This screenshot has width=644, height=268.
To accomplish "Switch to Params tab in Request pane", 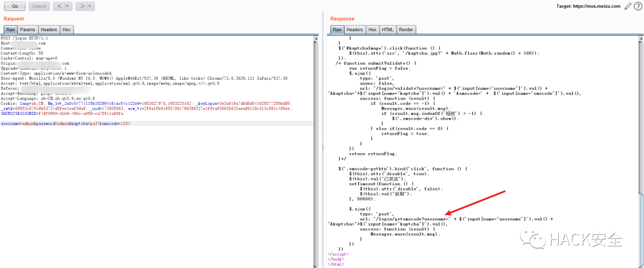I will (x=28, y=30).
